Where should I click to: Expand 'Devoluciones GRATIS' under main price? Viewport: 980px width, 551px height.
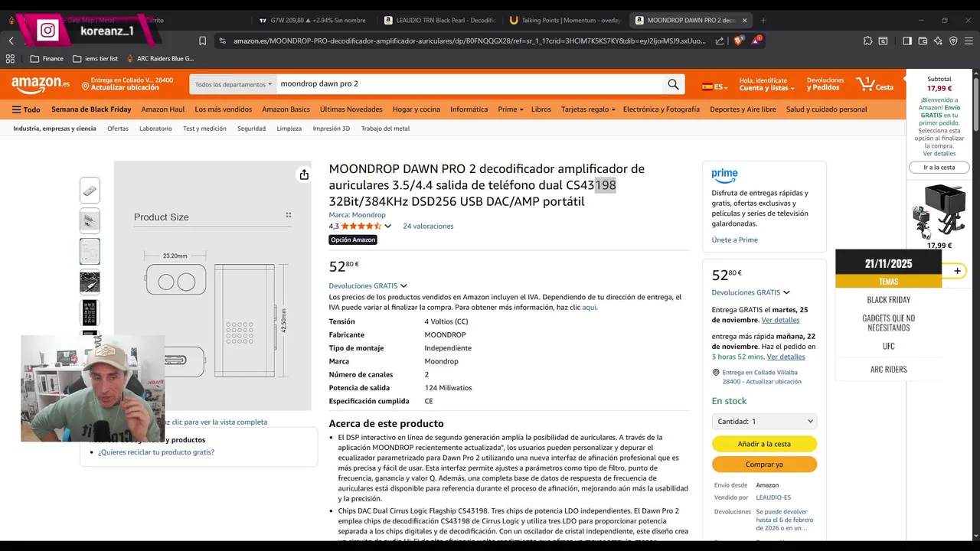(367, 285)
